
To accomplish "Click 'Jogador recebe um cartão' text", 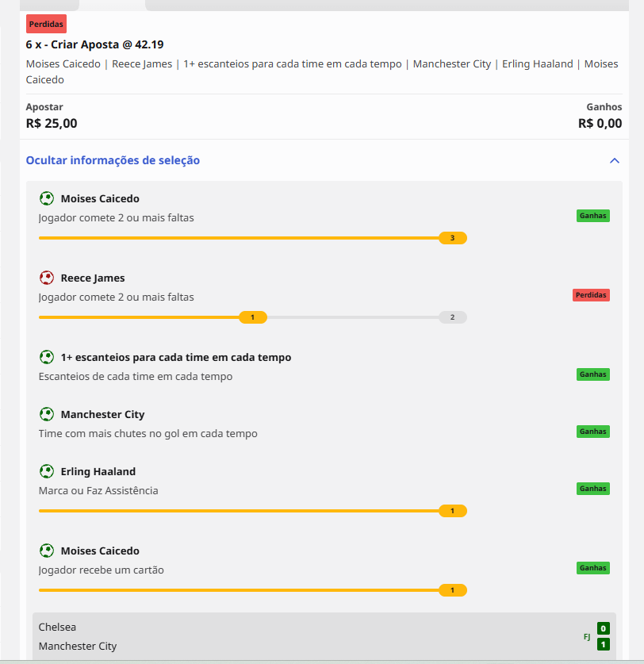I will [102, 570].
